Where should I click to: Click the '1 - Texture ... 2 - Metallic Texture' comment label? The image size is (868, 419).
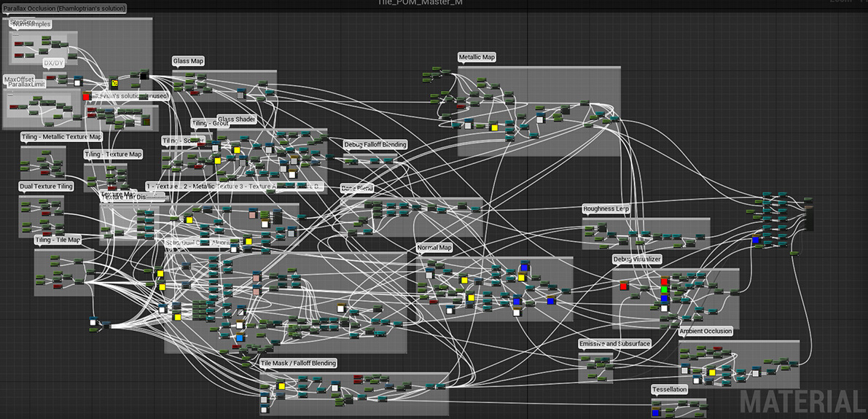(x=235, y=186)
